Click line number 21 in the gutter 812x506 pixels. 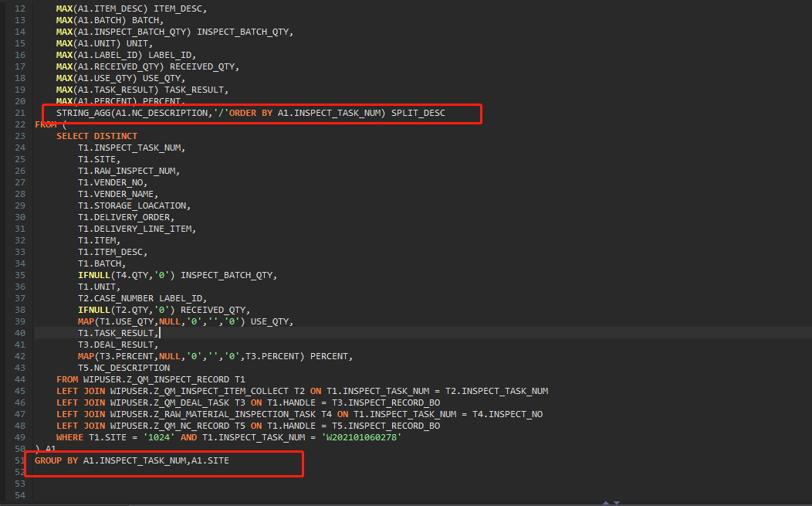(x=19, y=112)
